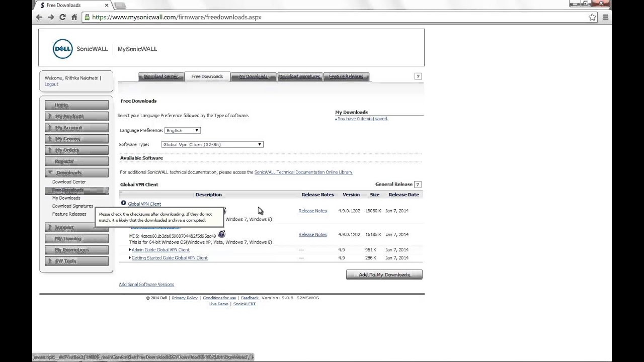The image size is (644, 362).
Task: Open a new browser tab
Action: (x=120, y=6)
